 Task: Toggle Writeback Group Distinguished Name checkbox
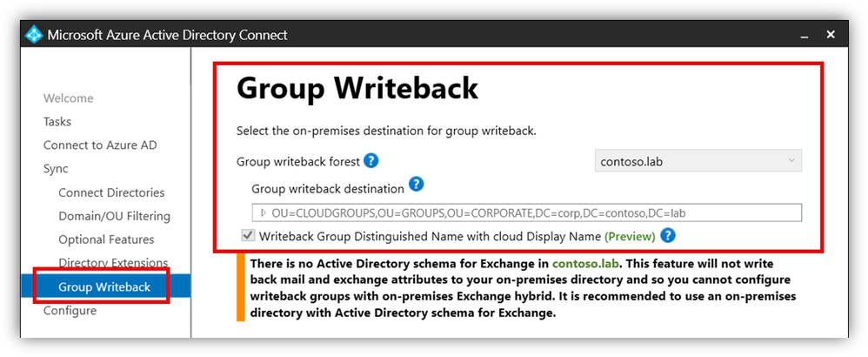pos(248,236)
